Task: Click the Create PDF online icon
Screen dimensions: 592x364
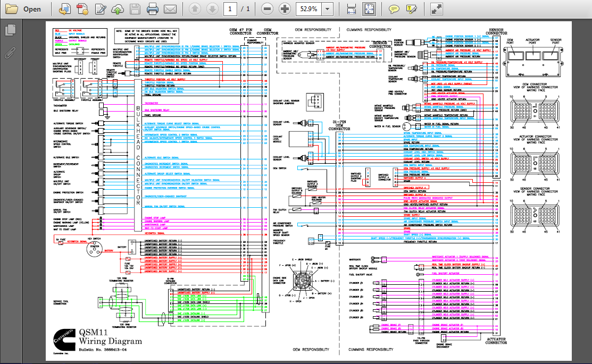Action: tap(65, 9)
